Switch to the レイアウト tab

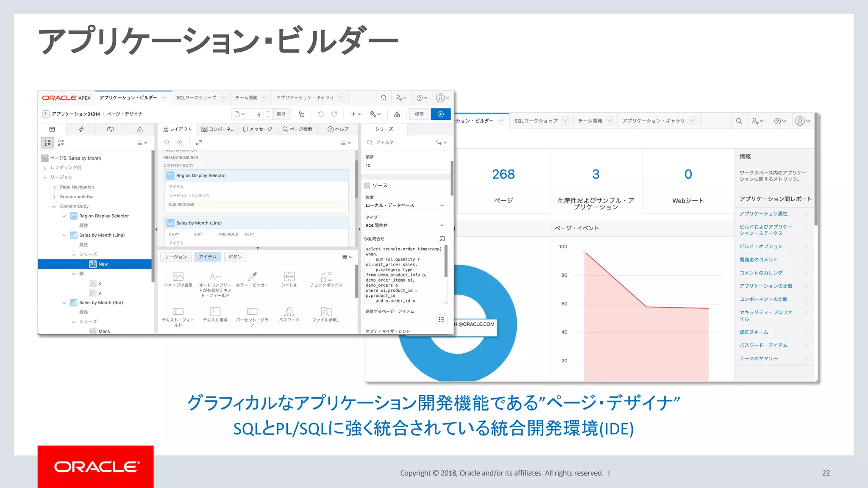pos(177,129)
